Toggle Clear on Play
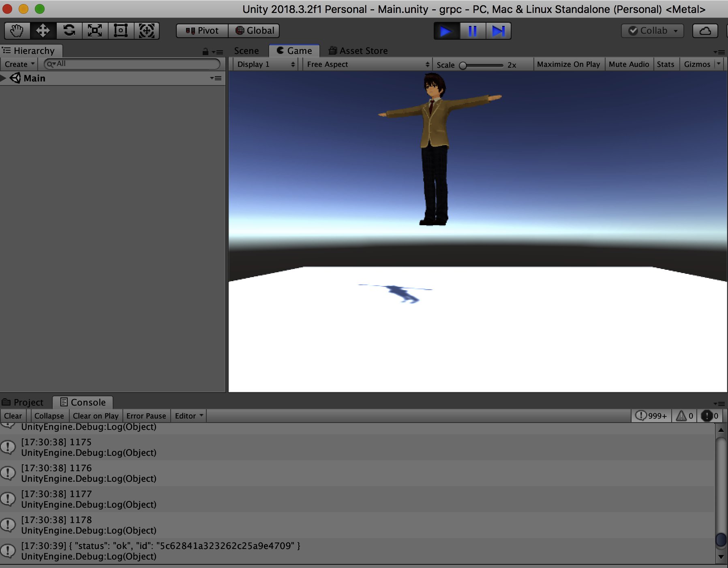Screen dimensions: 728x568 pyautogui.click(x=96, y=416)
